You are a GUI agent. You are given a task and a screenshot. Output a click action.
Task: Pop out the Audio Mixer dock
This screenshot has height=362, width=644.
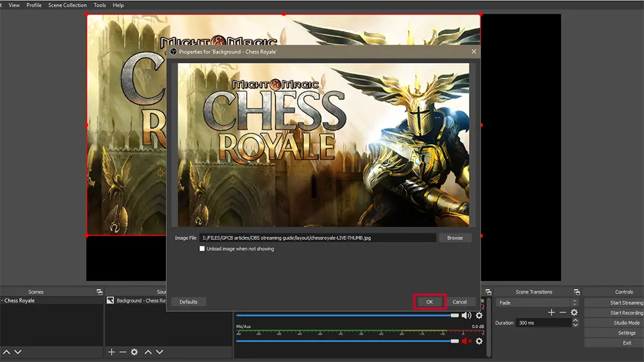(x=488, y=292)
